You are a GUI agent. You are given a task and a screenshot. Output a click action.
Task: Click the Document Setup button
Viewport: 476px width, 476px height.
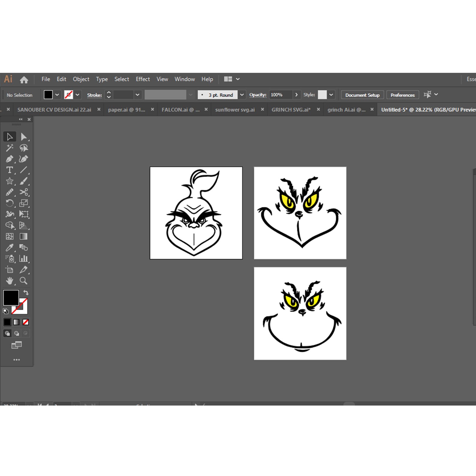pos(362,95)
